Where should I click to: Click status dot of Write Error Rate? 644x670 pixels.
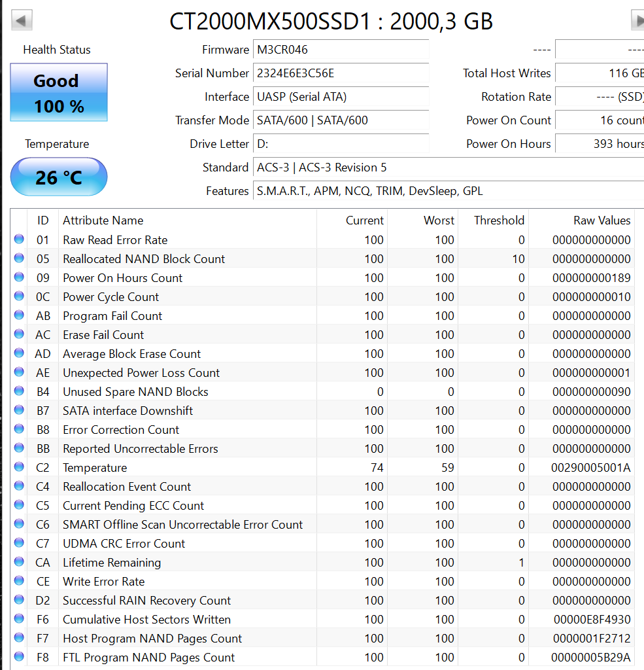coord(19,580)
